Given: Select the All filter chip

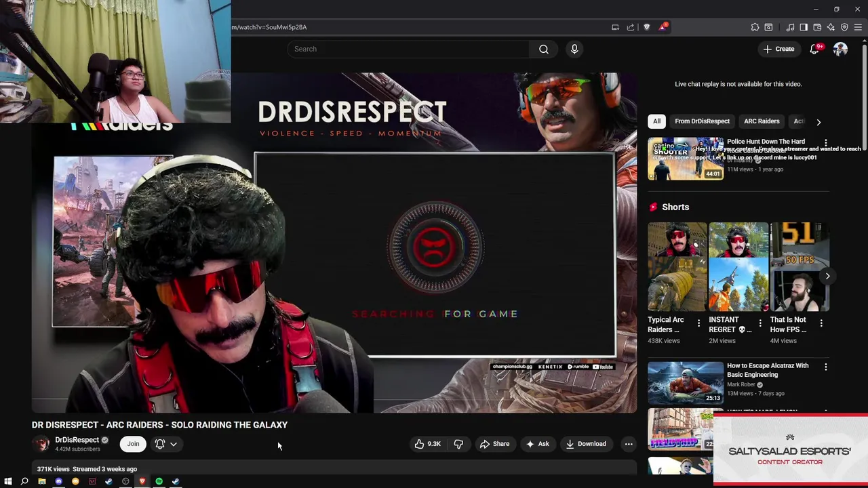Looking at the screenshot, I should 656,121.
